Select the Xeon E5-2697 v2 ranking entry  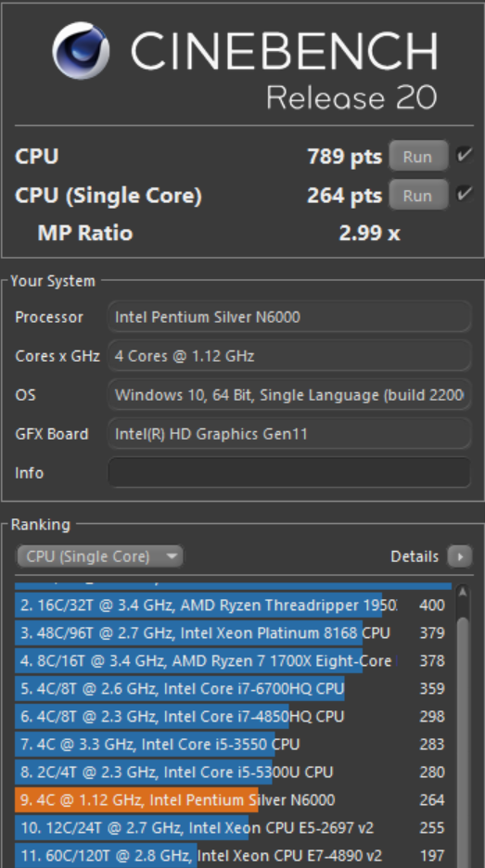click(x=232, y=827)
